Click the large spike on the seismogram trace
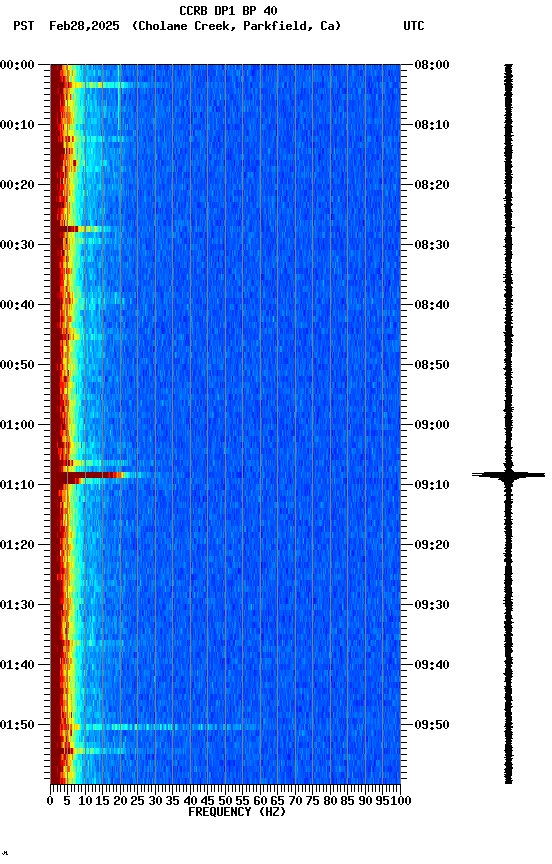552x864 pixels. (x=508, y=474)
